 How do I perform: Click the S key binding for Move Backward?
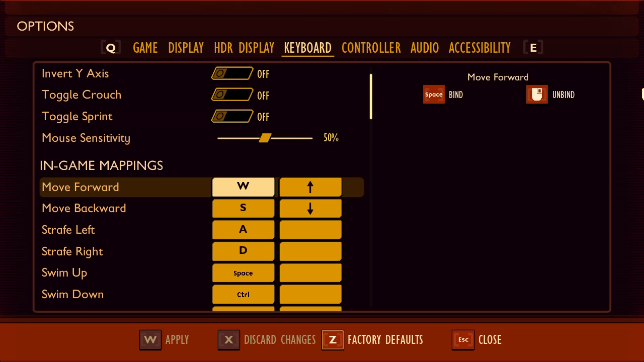pos(243,208)
